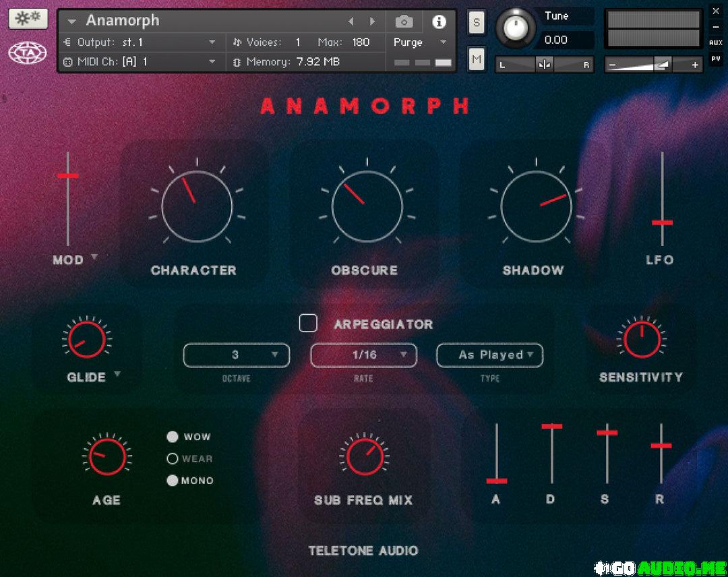Click the pan L-R slider
The height and width of the screenshot is (577, 728).
[544, 65]
